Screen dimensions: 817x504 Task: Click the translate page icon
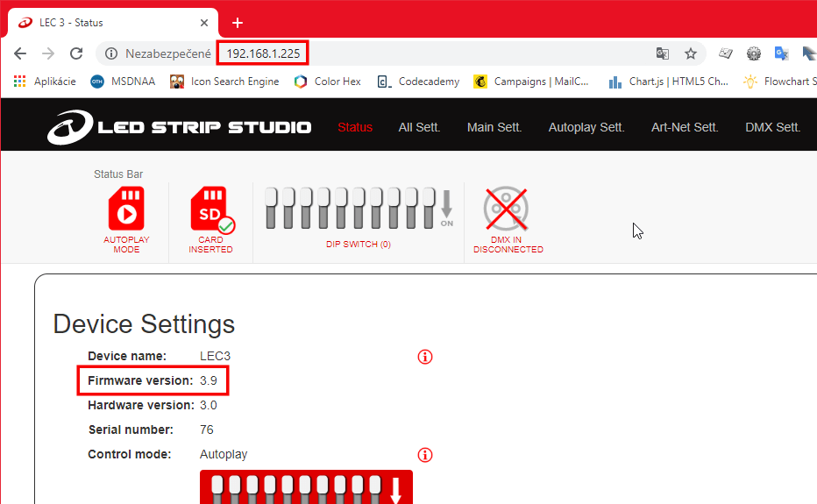pos(662,53)
